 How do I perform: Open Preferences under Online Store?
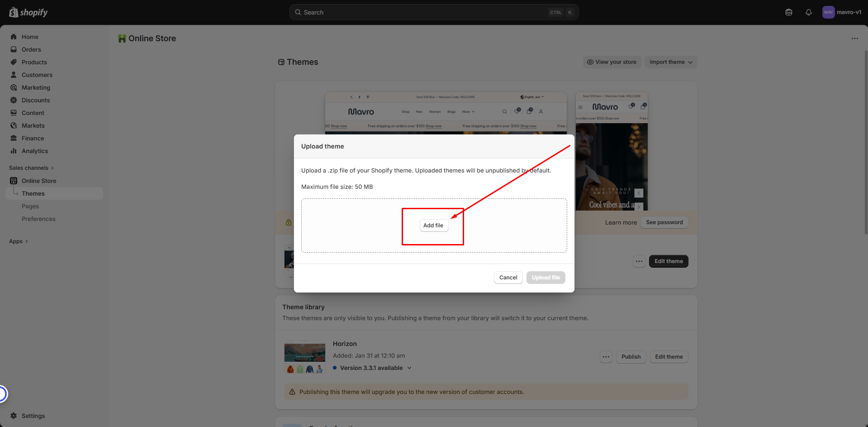(x=38, y=219)
